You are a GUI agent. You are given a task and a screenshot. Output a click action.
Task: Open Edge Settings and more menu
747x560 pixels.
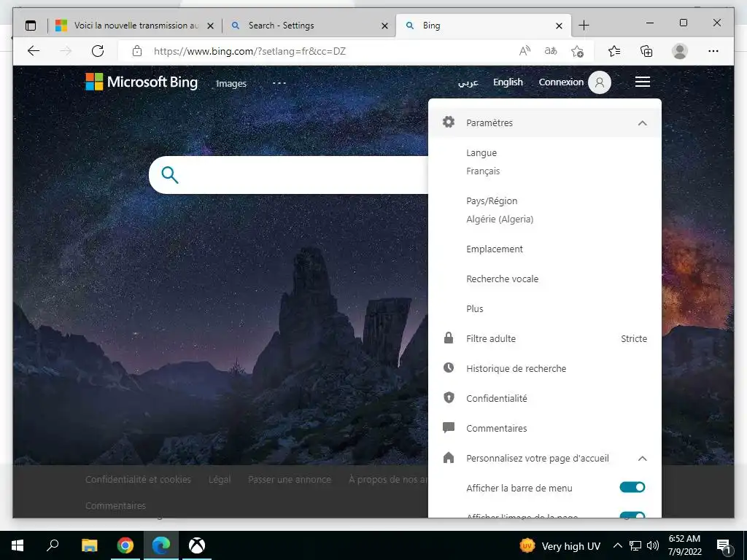coord(713,51)
